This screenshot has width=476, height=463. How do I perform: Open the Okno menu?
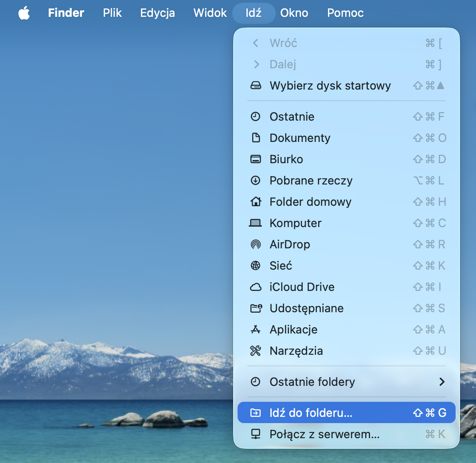(x=294, y=13)
